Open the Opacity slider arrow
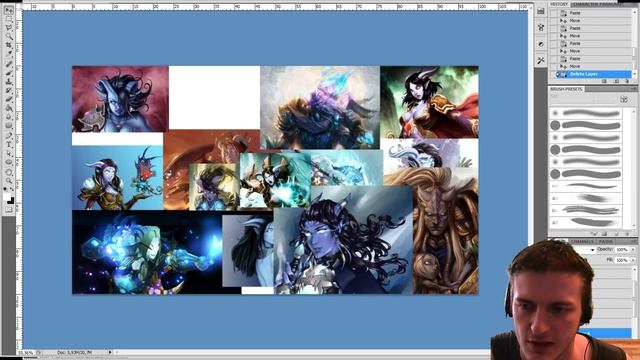 coord(633,249)
